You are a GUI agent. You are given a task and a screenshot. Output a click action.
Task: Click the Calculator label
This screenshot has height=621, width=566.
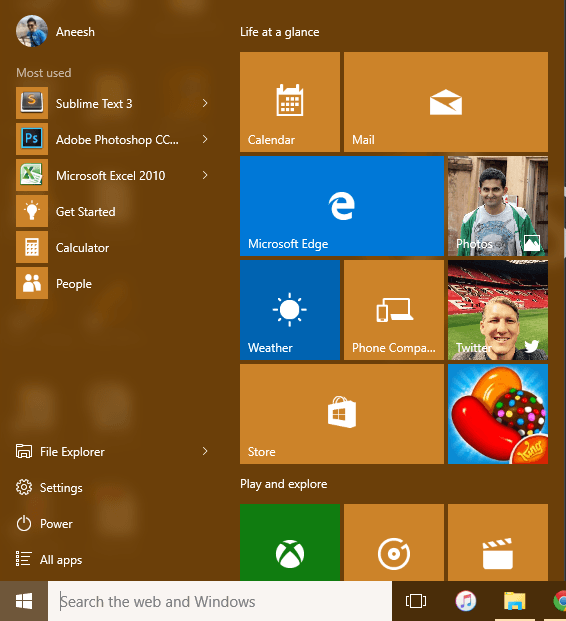coord(82,248)
